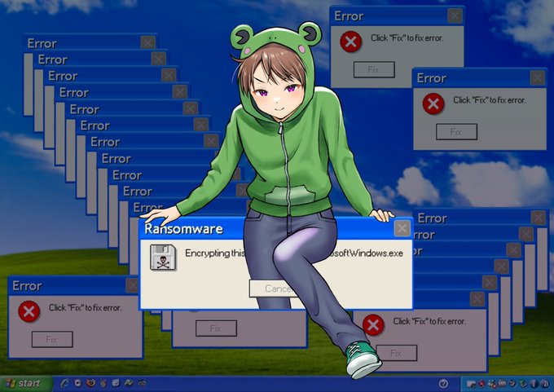Click the message text in bottom-left Error window
This screenshot has height=392, width=554.
click(86, 308)
